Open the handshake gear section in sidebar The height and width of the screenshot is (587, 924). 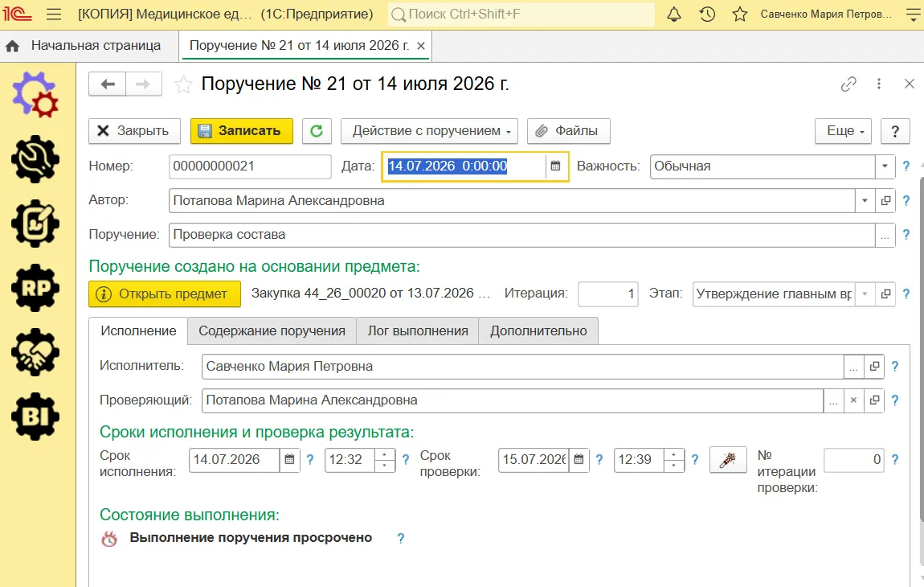[35, 351]
